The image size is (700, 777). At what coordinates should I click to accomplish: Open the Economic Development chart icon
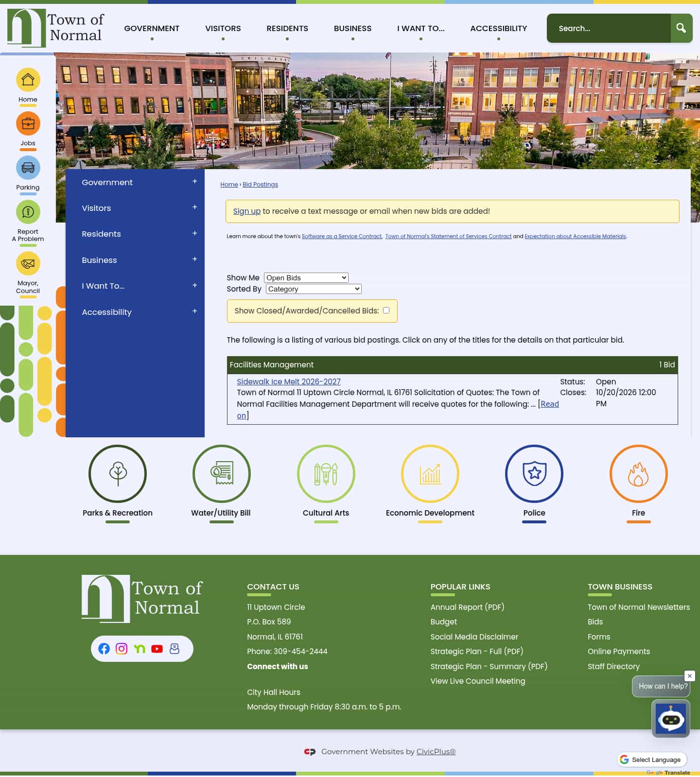pyautogui.click(x=430, y=474)
